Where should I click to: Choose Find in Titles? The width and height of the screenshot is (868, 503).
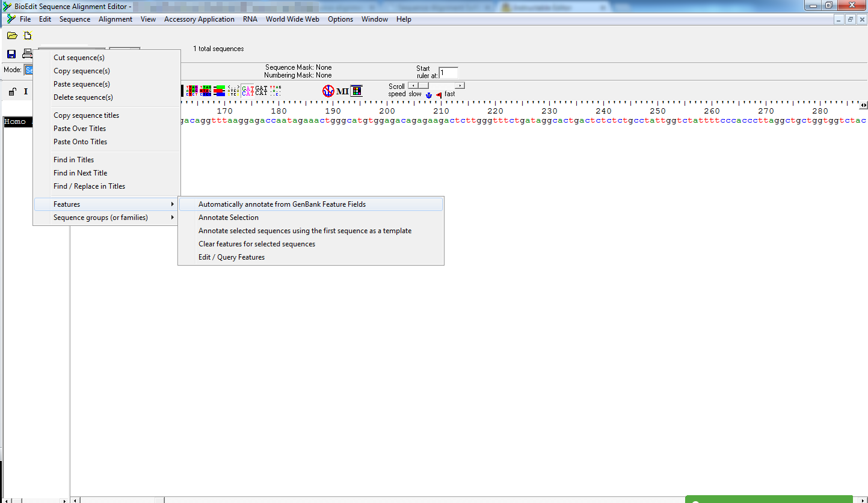[x=106, y=160]
